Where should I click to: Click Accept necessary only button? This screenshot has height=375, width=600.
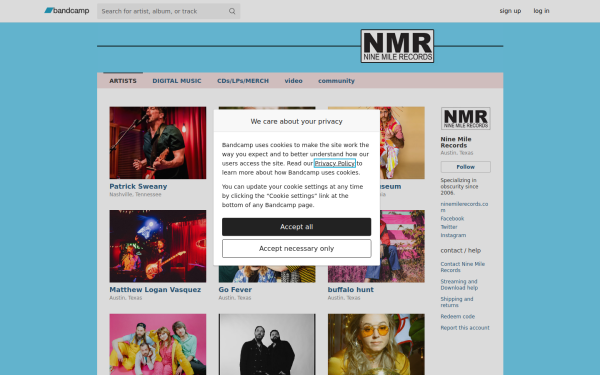pos(297,249)
